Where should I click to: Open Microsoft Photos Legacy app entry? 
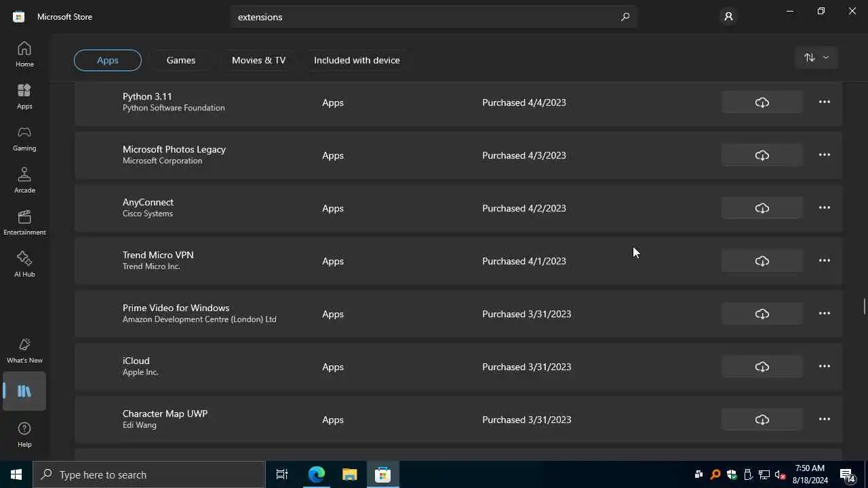[x=458, y=155]
